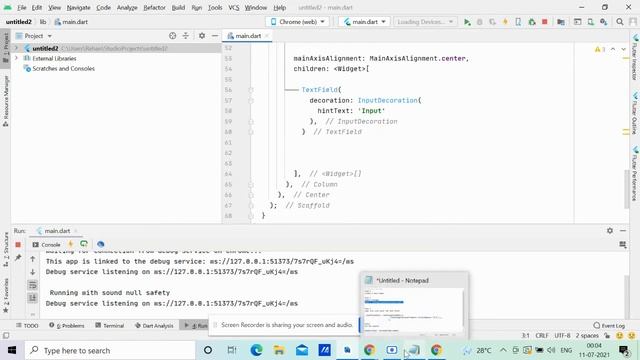The height and width of the screenshot is (360, 640).
Task: Collapse all in the Project panel header
Action: point(186,36)
